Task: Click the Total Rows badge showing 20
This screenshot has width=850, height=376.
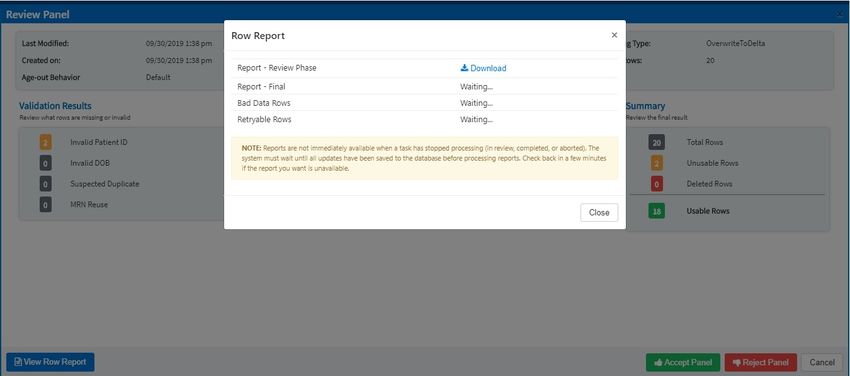Action: [656, 142]
